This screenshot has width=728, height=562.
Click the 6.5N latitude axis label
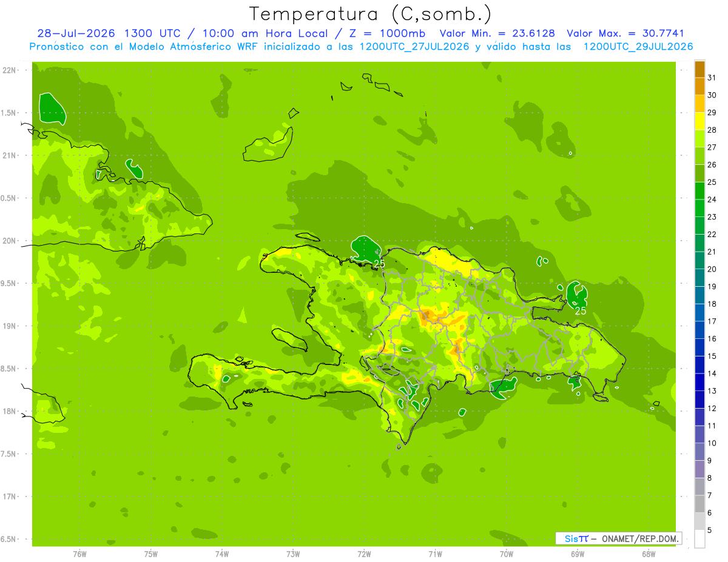pos(8,539)
